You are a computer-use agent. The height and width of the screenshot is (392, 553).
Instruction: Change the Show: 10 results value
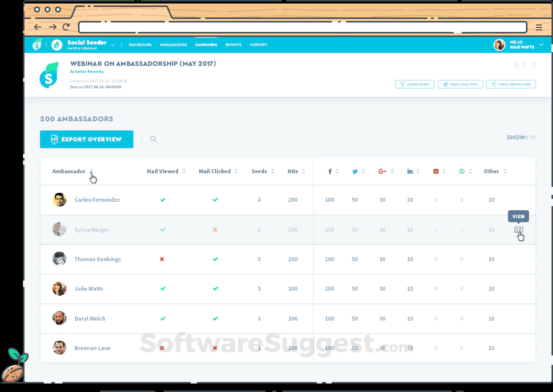tap(532, 137)
